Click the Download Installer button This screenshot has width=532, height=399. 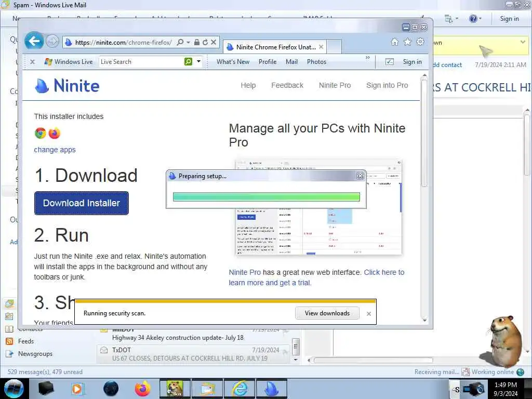point(82,203)
